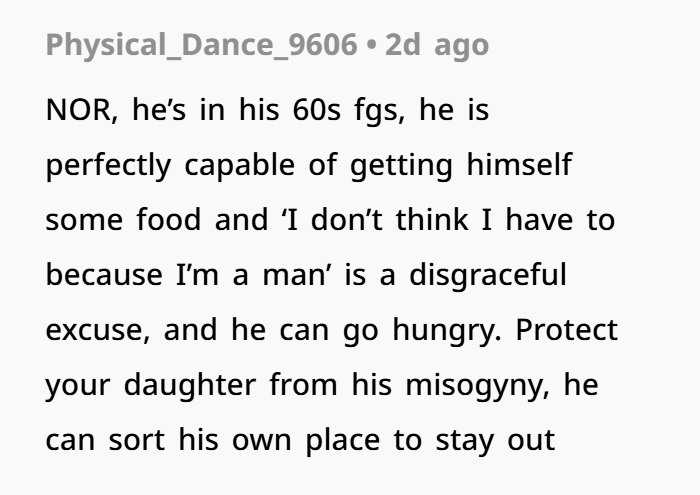This screenshot has height=495, width=700.
Task: Click the abbreviation "fgs" in the comment
Action: point(376,111)
